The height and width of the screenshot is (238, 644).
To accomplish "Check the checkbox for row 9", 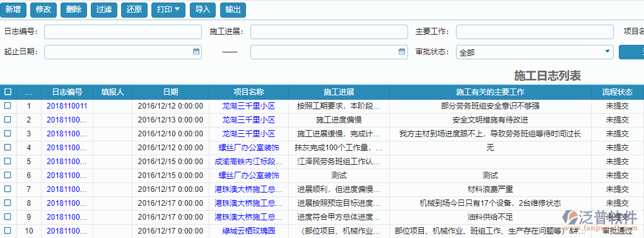I will [8, 217].
